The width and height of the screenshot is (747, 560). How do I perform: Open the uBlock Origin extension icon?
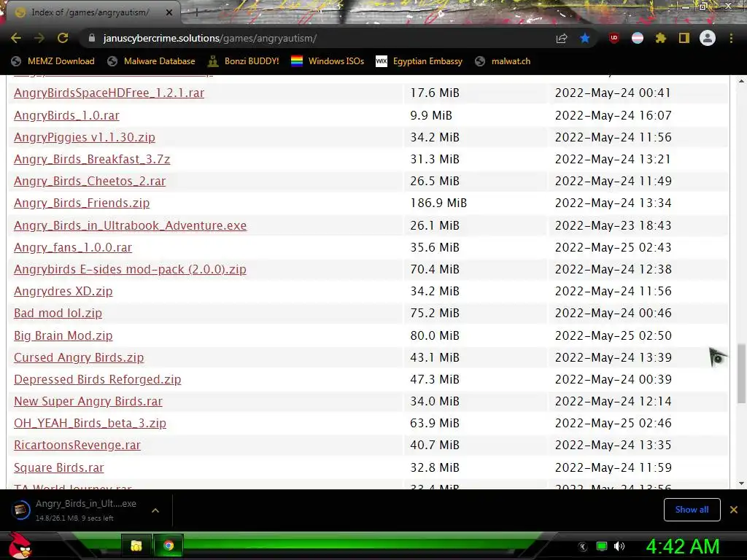coord(614,39)
